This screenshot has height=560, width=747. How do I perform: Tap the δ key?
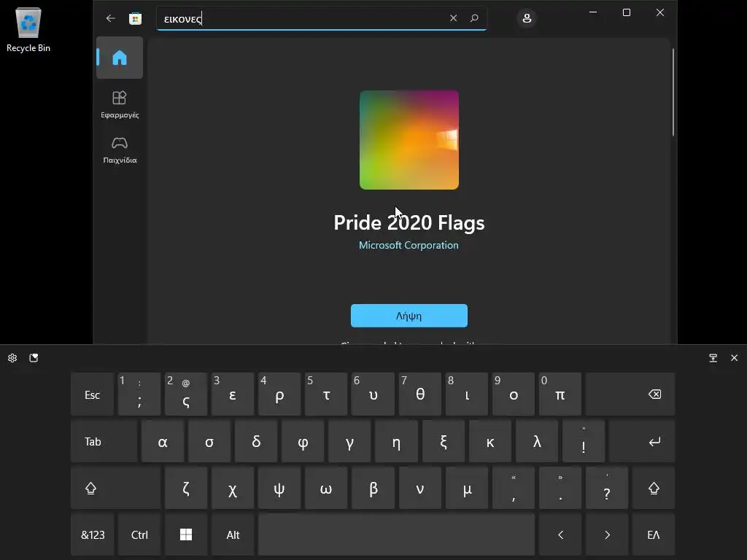256,441
